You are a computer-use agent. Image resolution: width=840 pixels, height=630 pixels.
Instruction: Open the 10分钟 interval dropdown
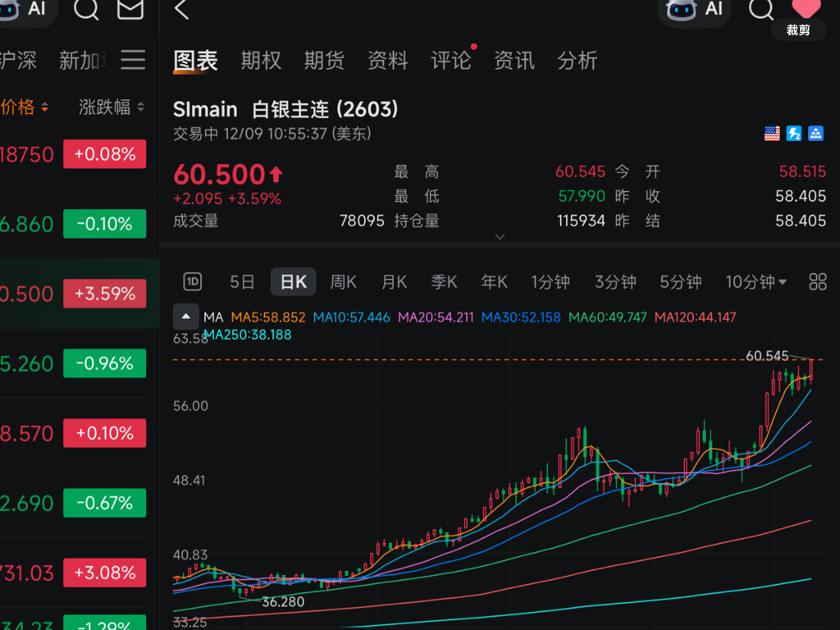coord(756,282)
